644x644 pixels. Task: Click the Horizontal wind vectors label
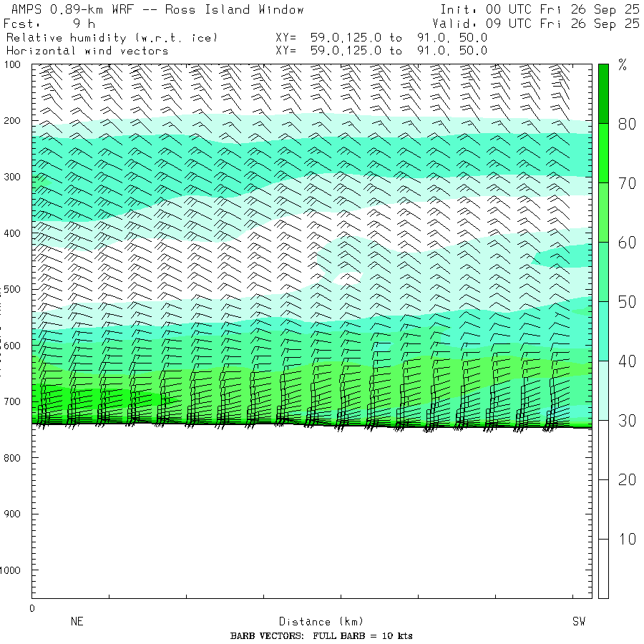(87, 51)
